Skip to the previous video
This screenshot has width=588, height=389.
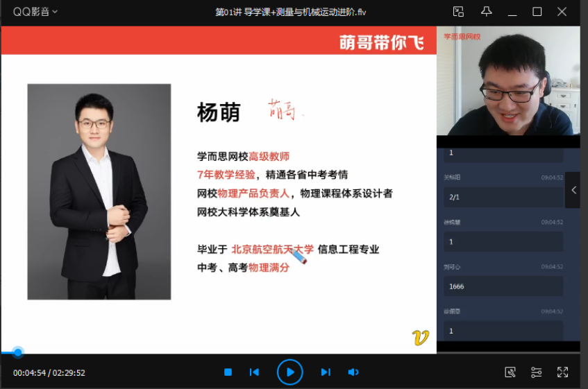click(x=254, y=372)
